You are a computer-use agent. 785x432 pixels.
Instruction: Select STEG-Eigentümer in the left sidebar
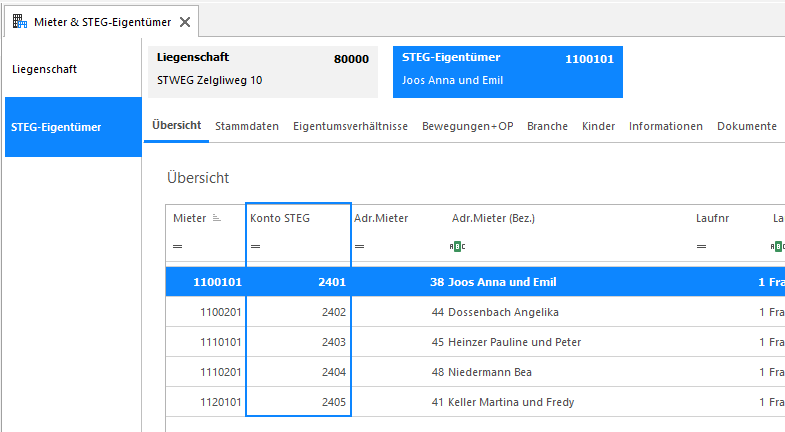[73, 127]
